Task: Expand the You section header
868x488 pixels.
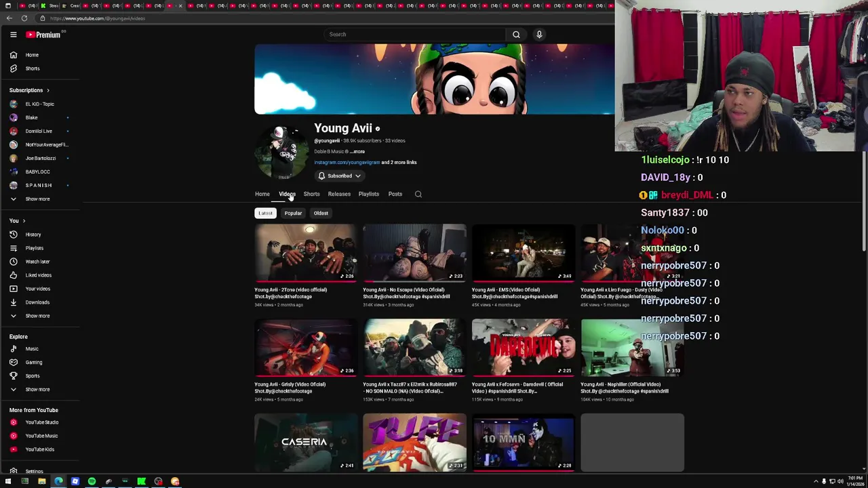Action: 17,221
